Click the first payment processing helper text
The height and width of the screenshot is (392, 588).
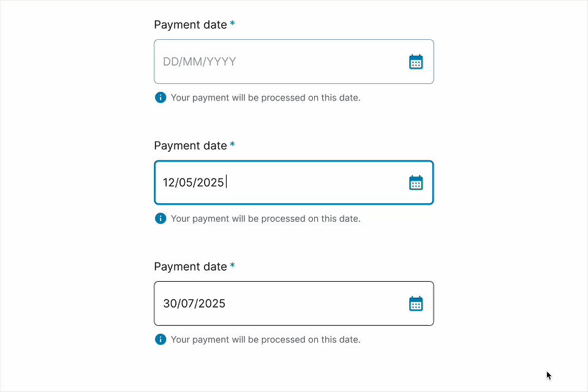(x=266, y=97)
